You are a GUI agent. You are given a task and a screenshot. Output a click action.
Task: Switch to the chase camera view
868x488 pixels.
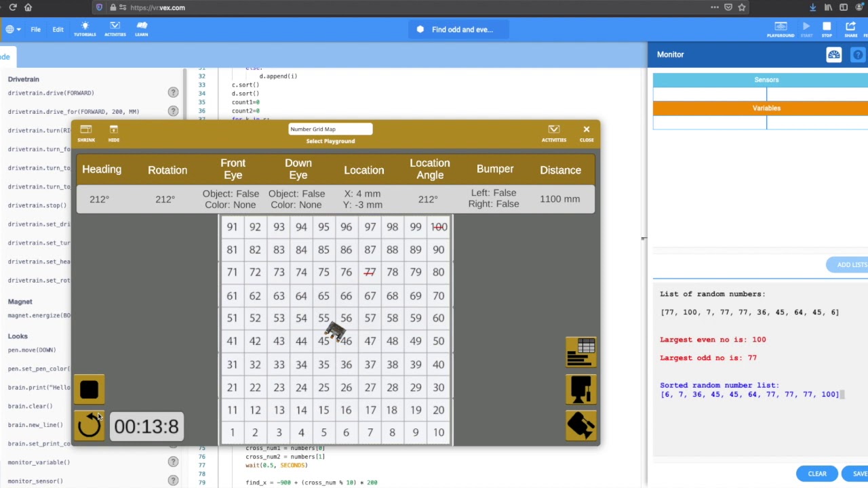(x=581, y=425)
